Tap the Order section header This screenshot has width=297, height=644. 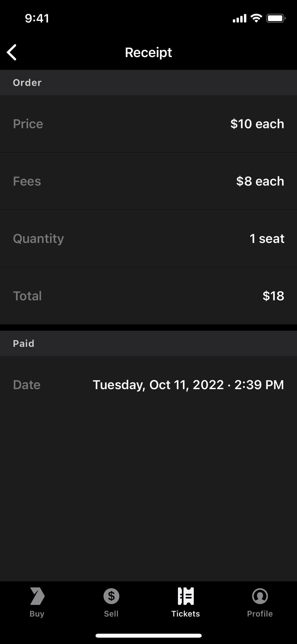point(27,83)
